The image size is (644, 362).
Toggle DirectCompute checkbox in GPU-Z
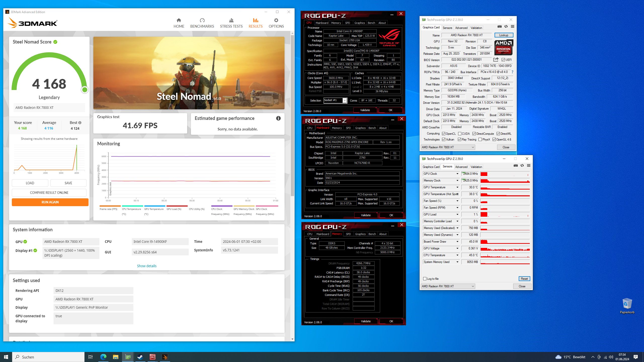pos(474,134)
